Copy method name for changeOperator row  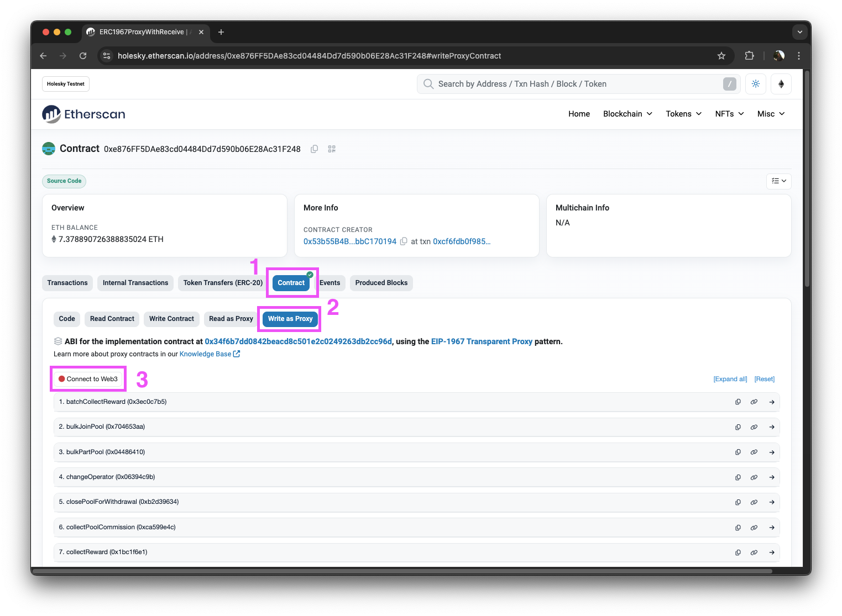pyautogui.click(x=738, y=477)
